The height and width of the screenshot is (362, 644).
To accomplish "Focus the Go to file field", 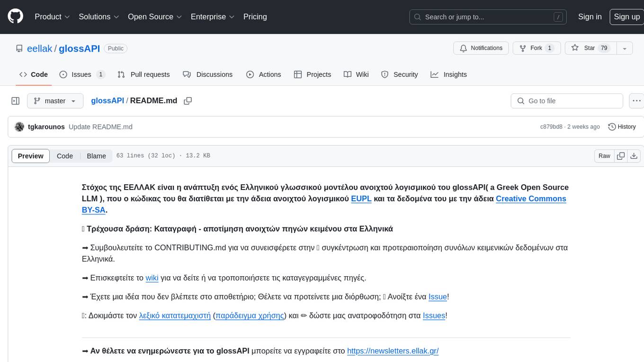I will point(567,101).
